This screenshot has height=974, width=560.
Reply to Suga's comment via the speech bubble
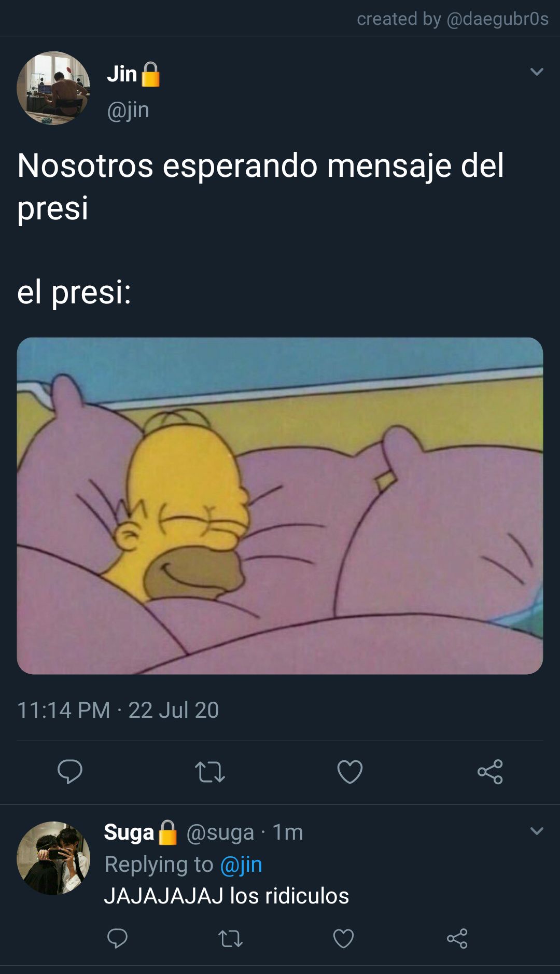117,938
